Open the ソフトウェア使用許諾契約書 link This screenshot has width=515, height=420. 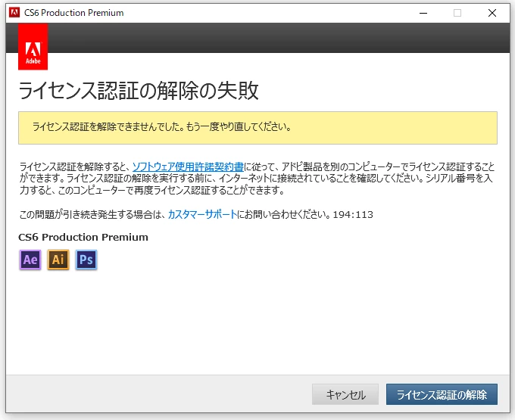188,166
